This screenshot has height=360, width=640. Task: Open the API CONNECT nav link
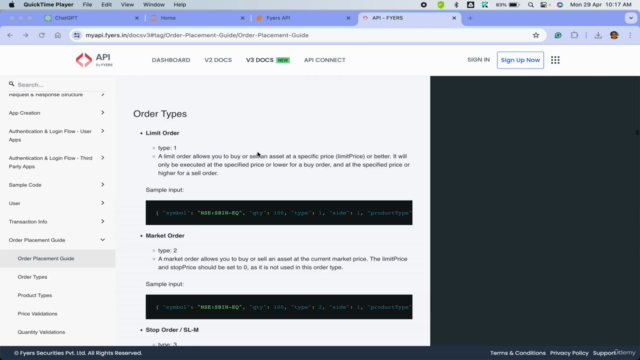(324, 60)
